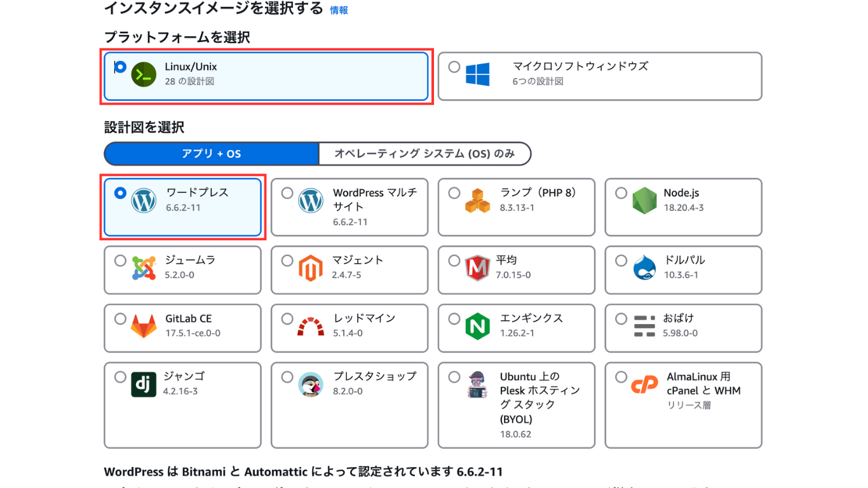Click the Node.js hexagon icon
This screenshot has width=868, height=488.
[x=644, y=201]
